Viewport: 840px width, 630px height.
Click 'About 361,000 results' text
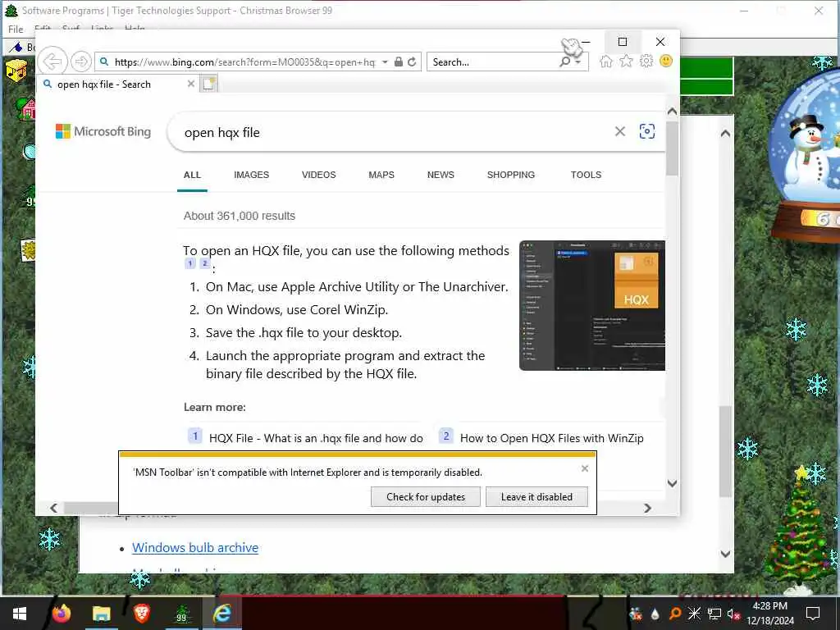240,216
